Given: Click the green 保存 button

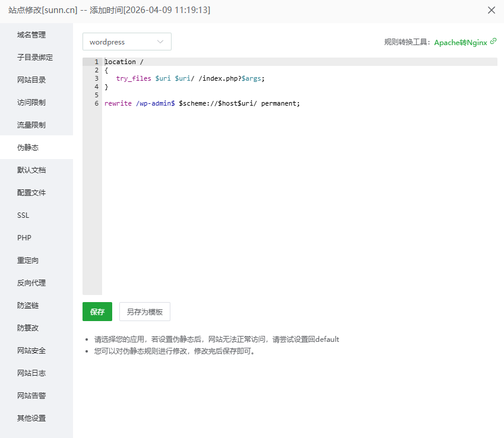Looking at the screenshot, I should (x=97, y=312).
